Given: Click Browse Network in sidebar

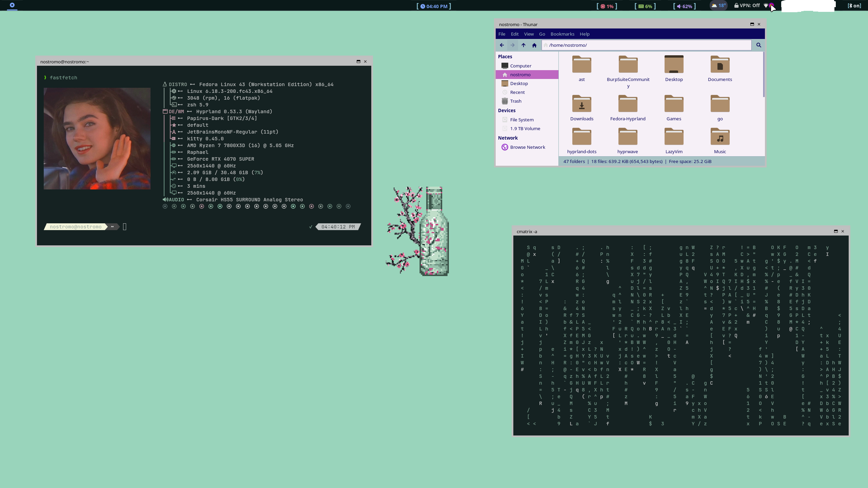Looking at the screenshot, I should 527,147.
